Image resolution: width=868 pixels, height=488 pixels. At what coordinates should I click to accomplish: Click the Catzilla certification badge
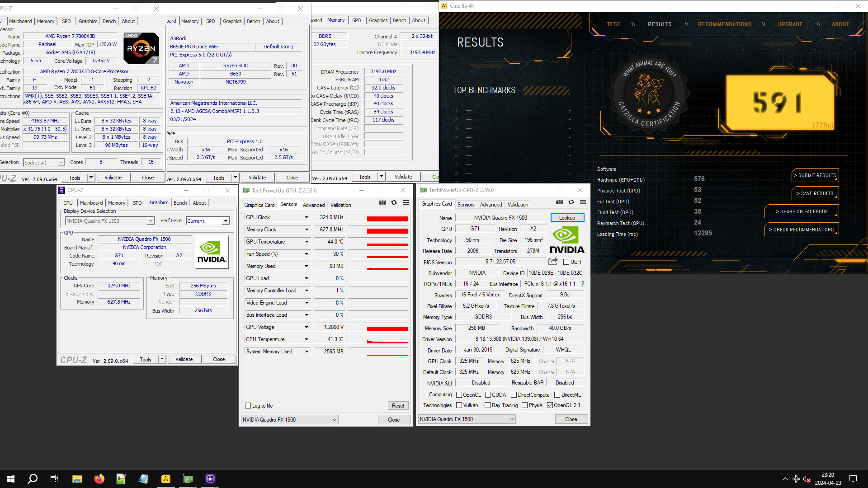[x=648, y=94]
